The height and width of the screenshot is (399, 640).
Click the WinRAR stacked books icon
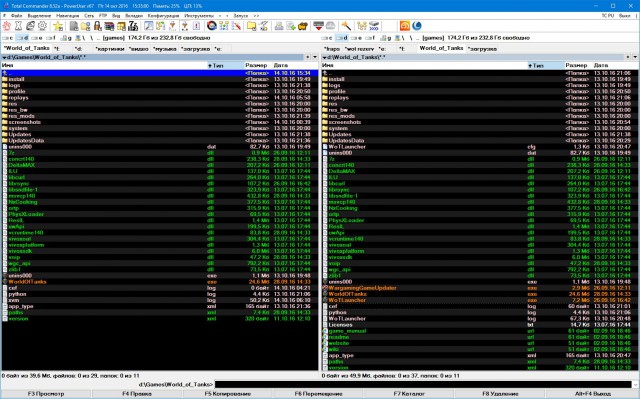pos(109,26)
